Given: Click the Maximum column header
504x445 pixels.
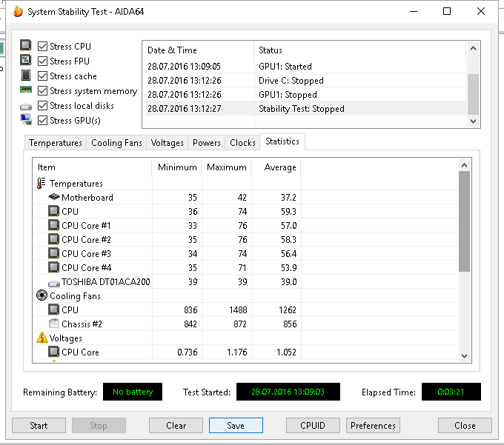Looking at the screenshot, I should (226, 167).
